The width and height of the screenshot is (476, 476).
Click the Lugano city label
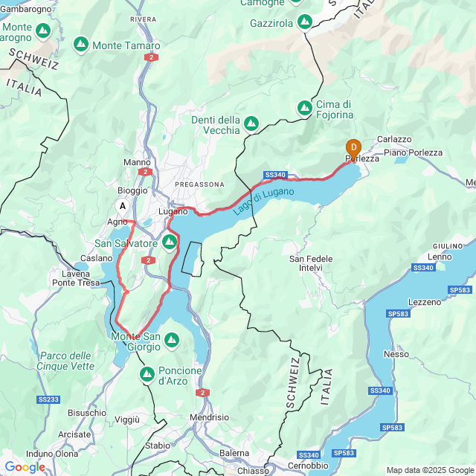pos(173,211)
